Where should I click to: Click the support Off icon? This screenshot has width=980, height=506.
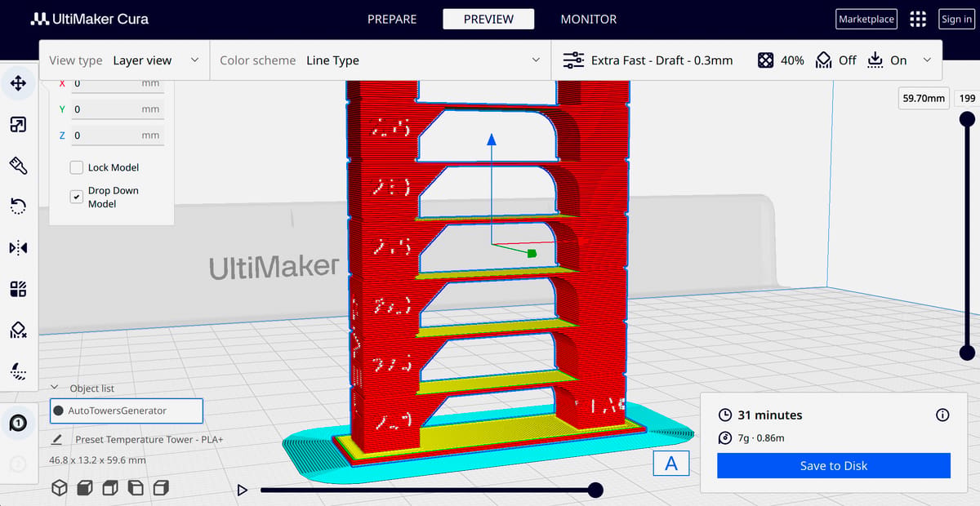tap(824, 60)
